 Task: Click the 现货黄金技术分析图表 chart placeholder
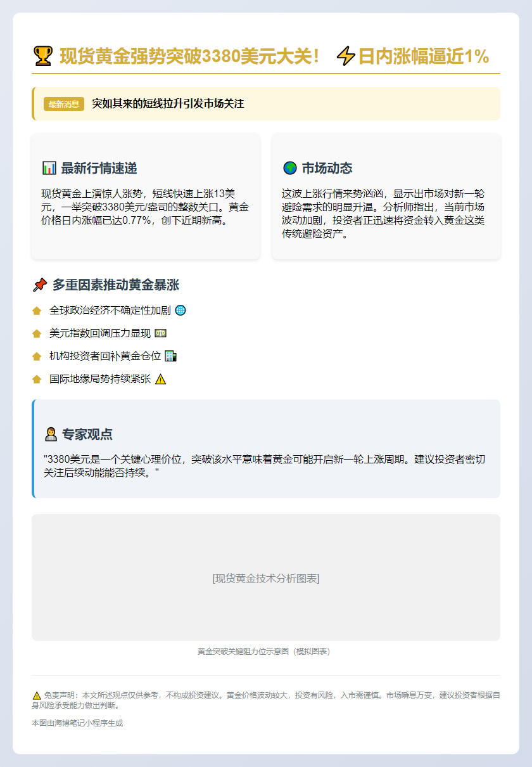(266, 577)
